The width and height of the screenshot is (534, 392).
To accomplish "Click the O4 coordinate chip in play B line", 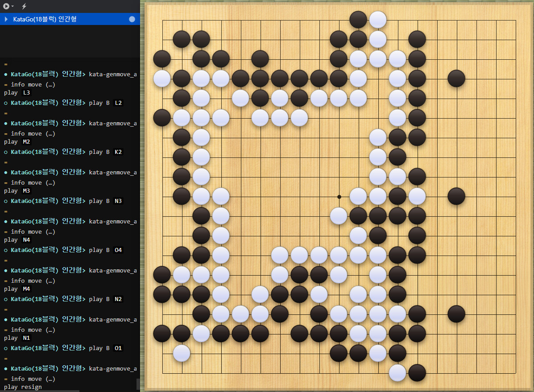I will tap(118, 250).
